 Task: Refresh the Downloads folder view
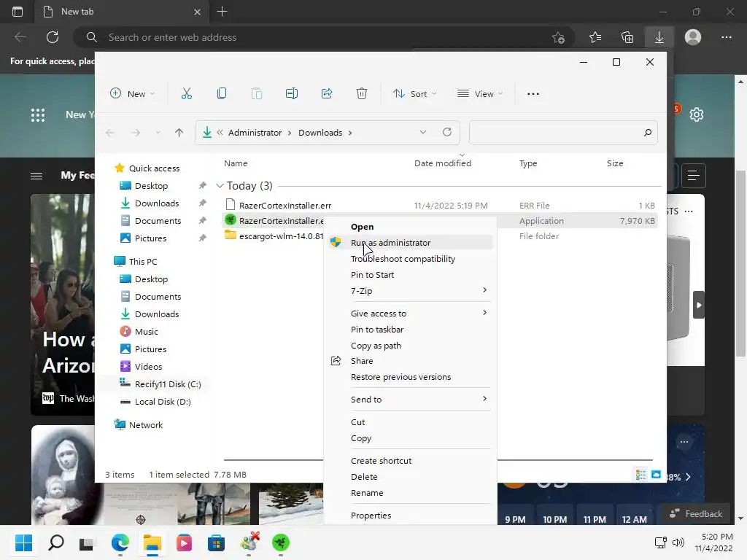447,133
